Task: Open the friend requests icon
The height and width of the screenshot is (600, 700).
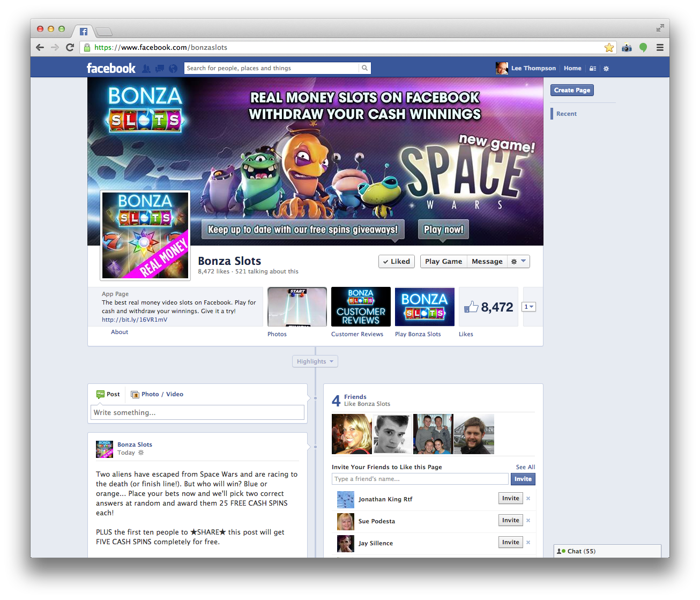Action: tap(146, 69)
